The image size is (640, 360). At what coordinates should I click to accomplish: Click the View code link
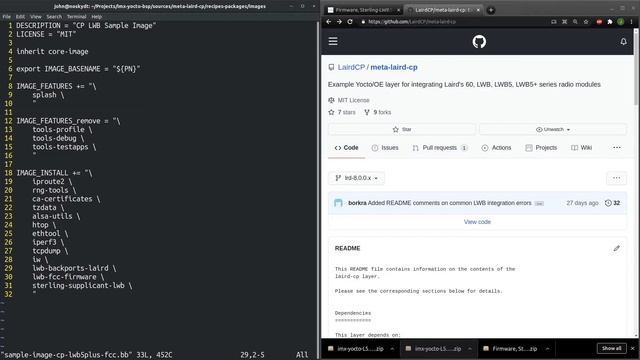click(x=477, y=222)
